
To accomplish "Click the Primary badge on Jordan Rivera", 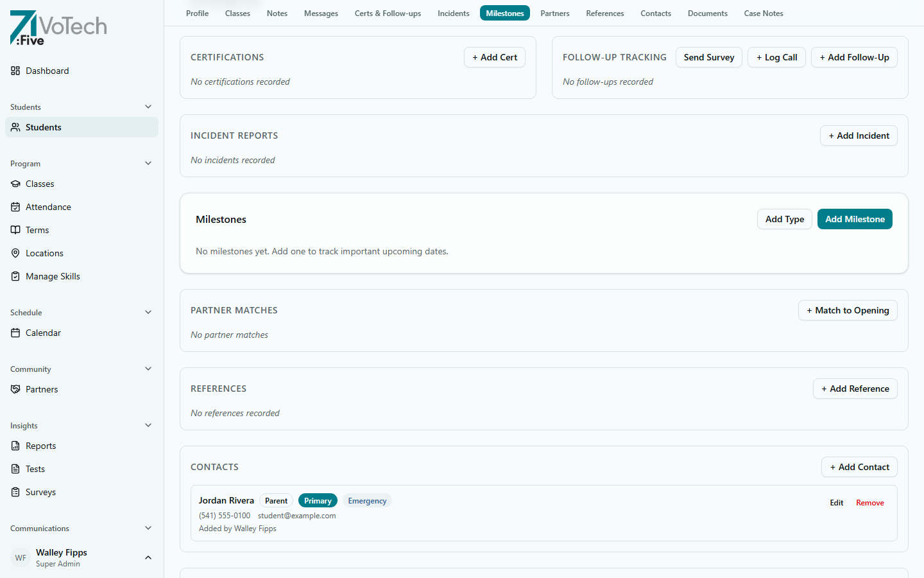I will 318,500.
